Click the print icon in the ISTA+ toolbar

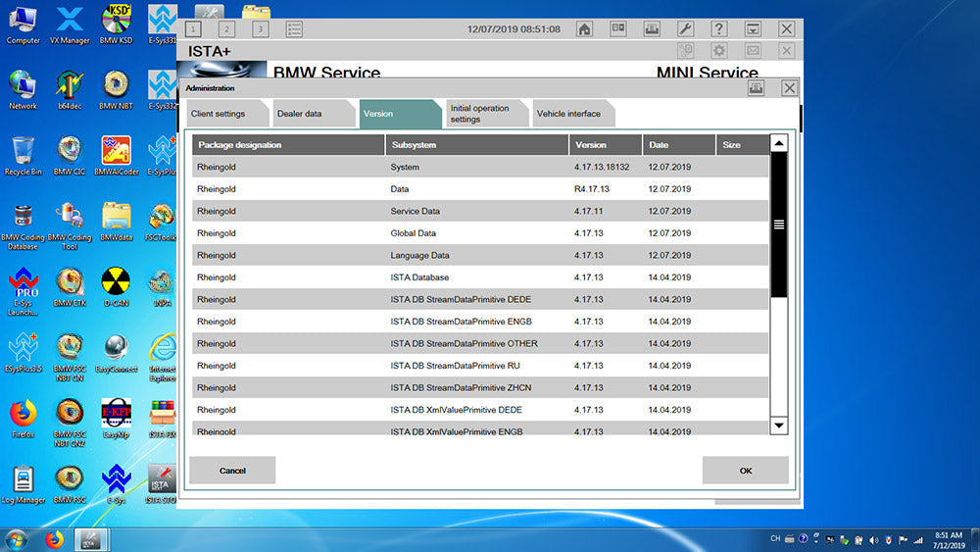pos(651,29)
